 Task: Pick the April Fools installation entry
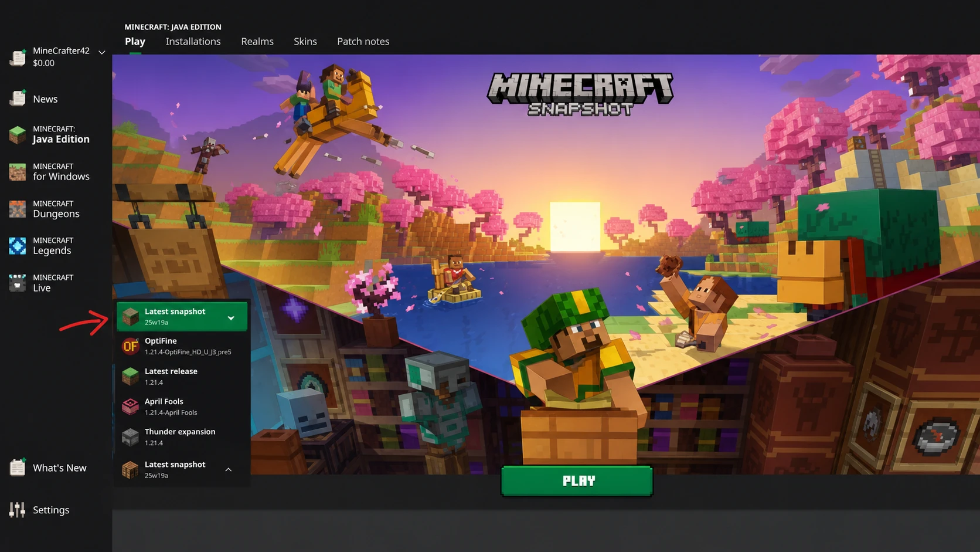(x=182, y=407)
